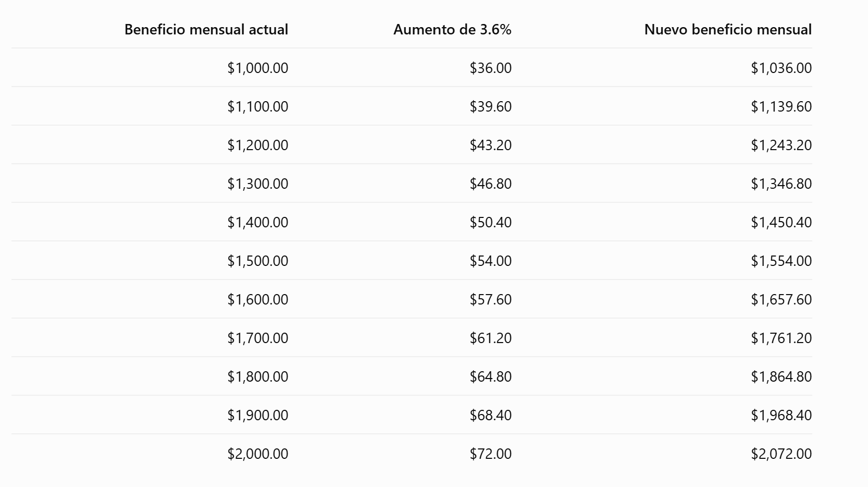This screenshot has height=487, width=868.
Task: Select the $1,400.00 current benefit cell
Action: pyautogui.click(x=258, y=222)
